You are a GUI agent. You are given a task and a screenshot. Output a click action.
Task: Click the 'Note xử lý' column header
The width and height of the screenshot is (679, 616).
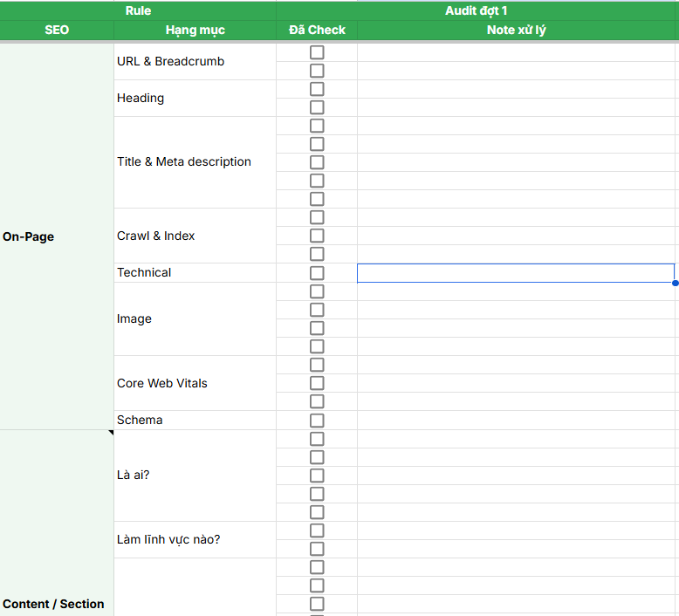518,30
